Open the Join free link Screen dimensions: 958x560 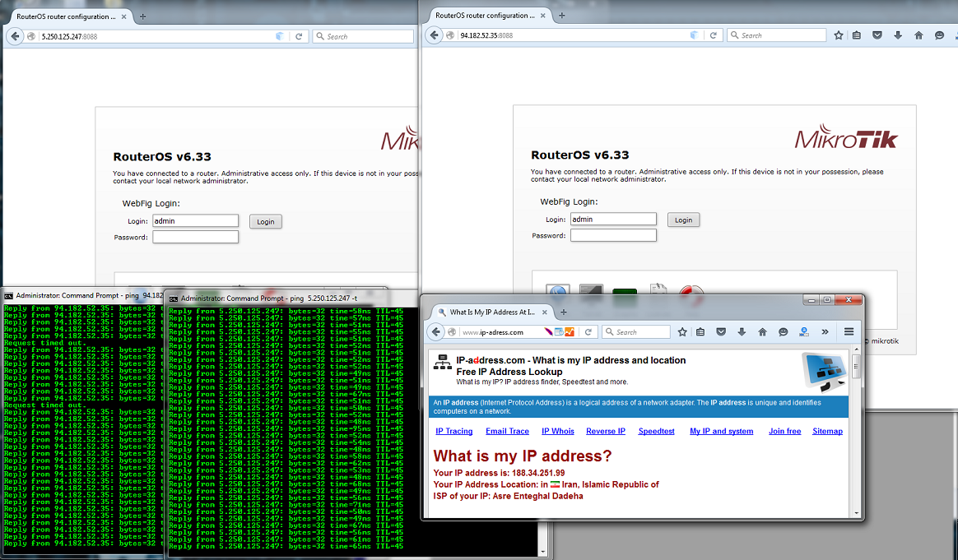784,431
